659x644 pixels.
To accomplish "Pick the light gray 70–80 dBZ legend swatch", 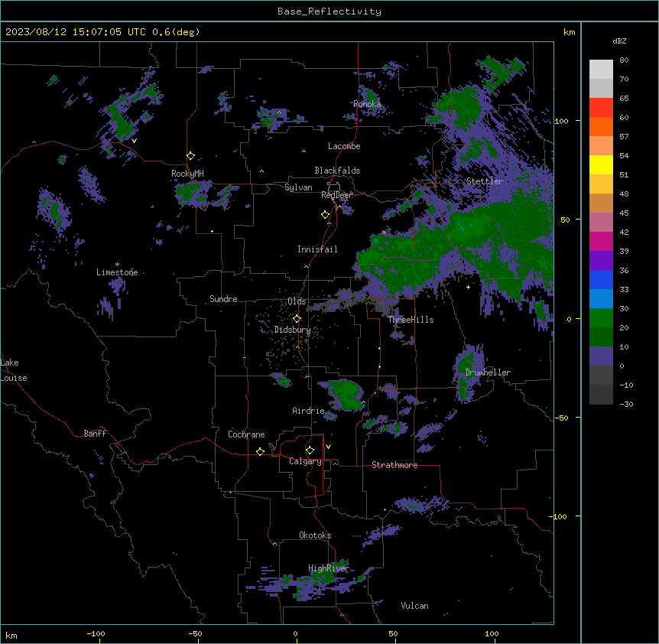I will click(601, 70).
